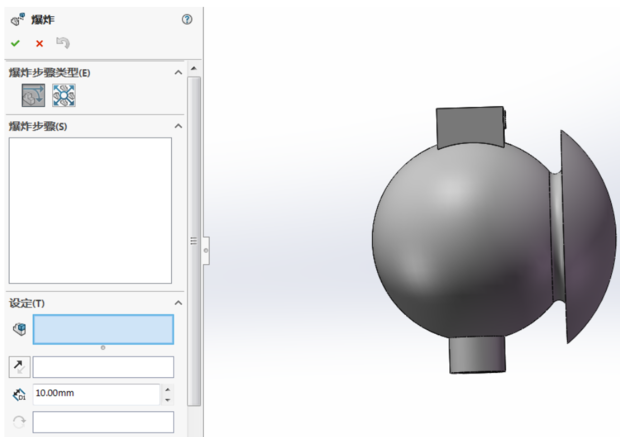Collapse the 爆炸步骤类型(E) section
The height and width of the screenshot is (437, 620).
tap(178, 72)
